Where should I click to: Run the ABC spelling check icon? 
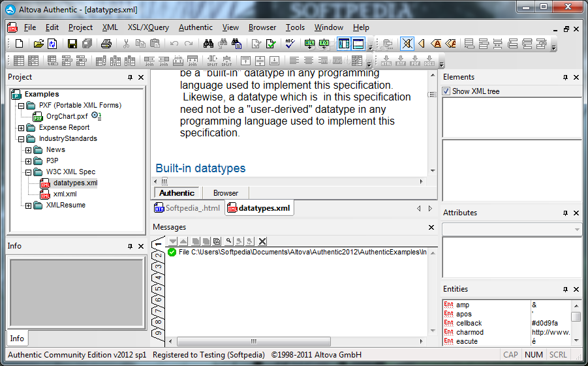pyautogui.click(x=290, y=44)
